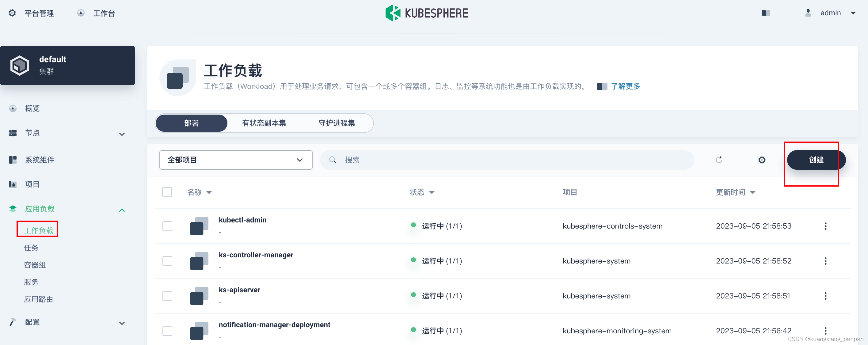Open the 全部项目 project dropdown

236,160
